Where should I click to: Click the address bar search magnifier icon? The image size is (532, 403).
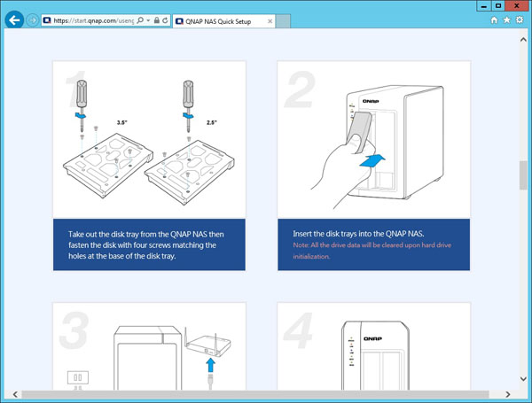click(140, 20)
